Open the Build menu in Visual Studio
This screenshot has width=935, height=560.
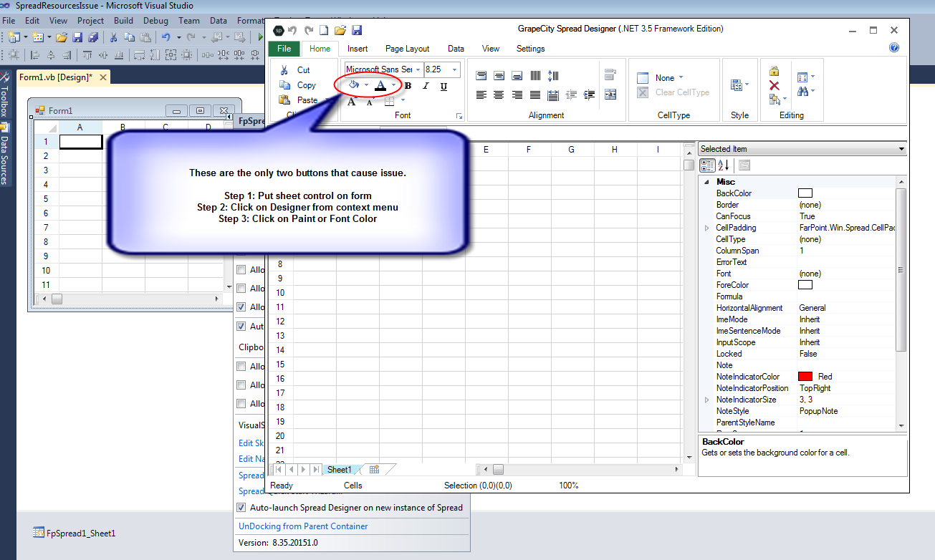pyautogui.click(x=123, y=21)
